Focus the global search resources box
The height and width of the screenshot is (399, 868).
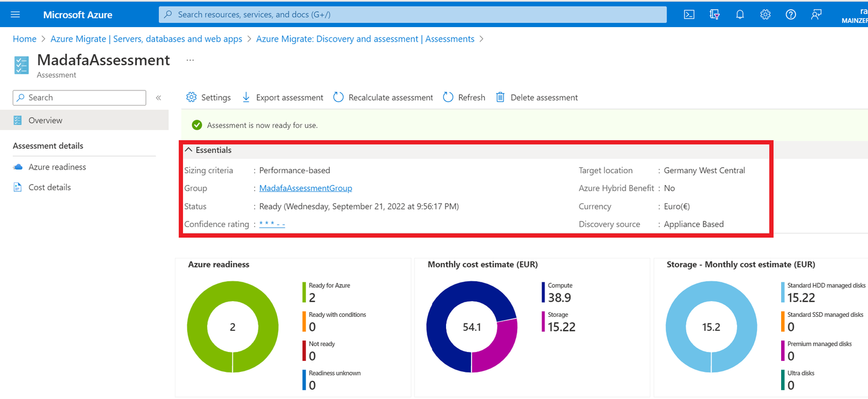413,14
